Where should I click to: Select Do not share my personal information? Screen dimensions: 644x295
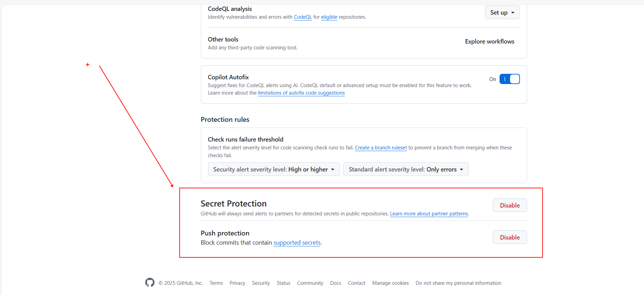coord(458,283)
